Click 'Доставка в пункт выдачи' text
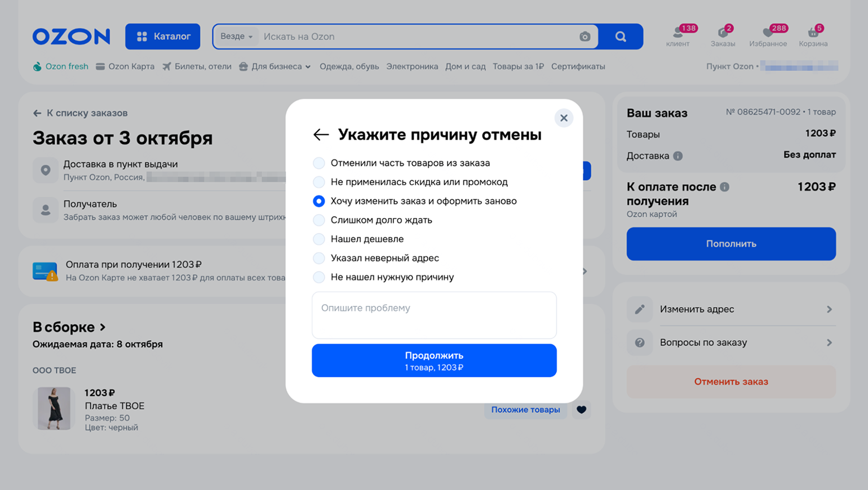Viewport: 868px width, 490px height. (120, 164)
